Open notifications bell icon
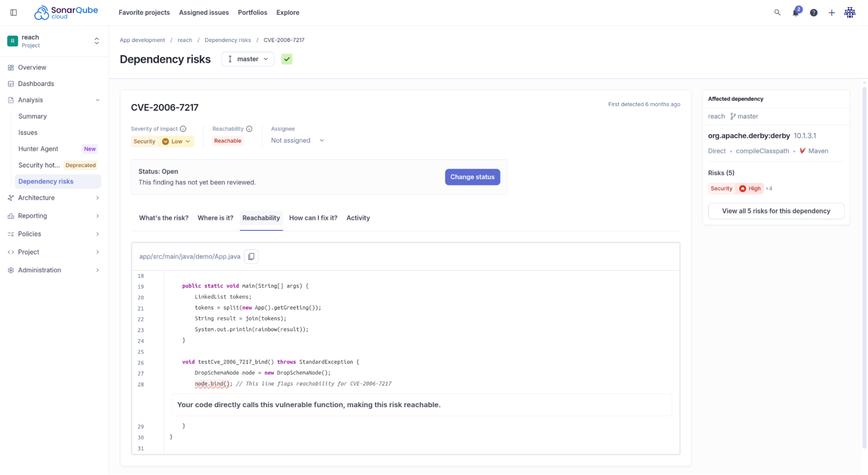Viewport: 868px width, 475px height. click(x=796, y=13)
